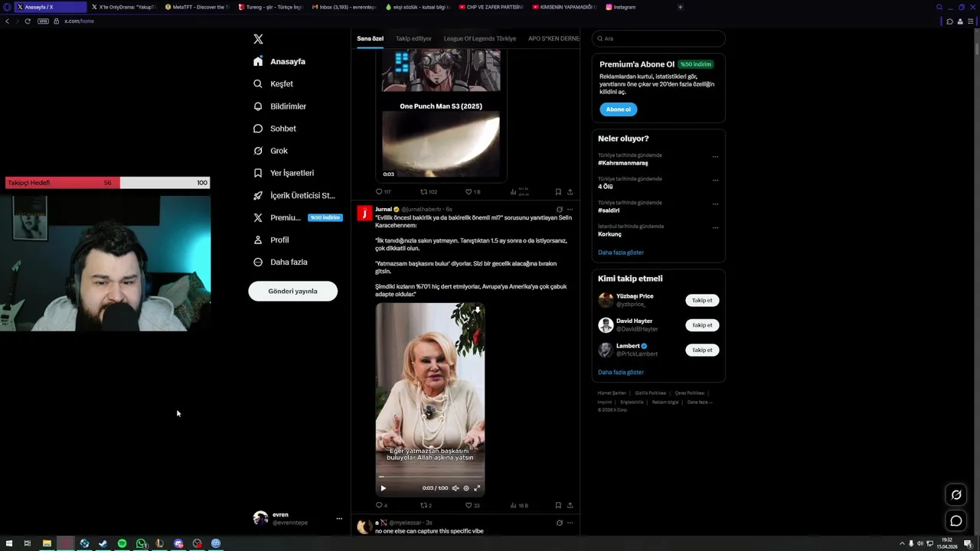
Task: Open more options for #Kahramanmaraş trend
Action: (x=715, y=156)
